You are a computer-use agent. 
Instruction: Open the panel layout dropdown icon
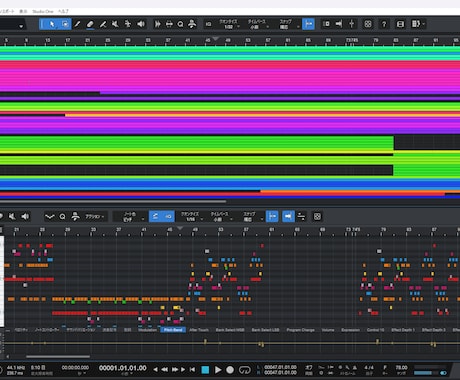(418, 24)
